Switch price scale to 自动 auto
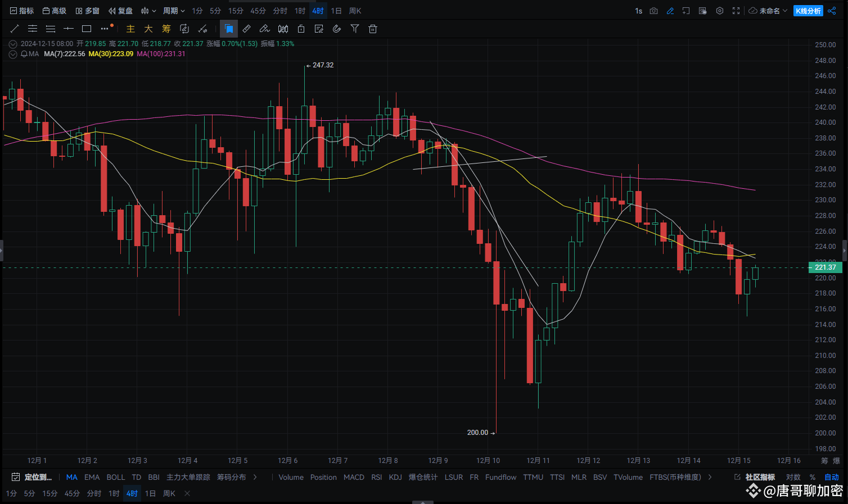848x504 pixels. (x=832, y=477)
